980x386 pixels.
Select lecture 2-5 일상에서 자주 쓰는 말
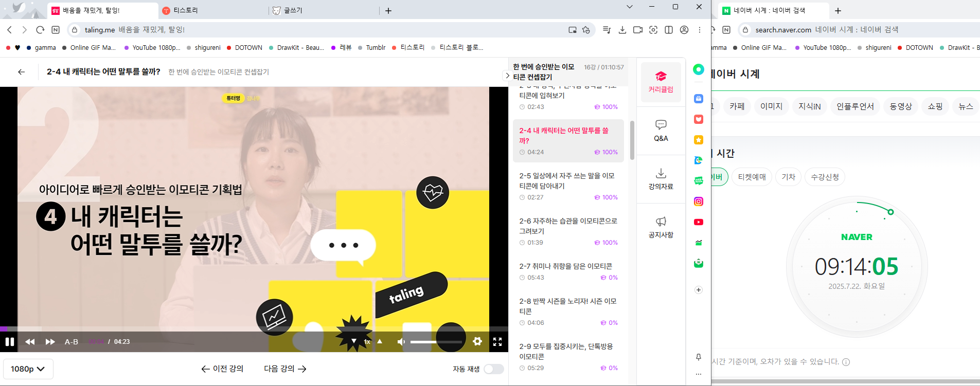pos(568,186)
